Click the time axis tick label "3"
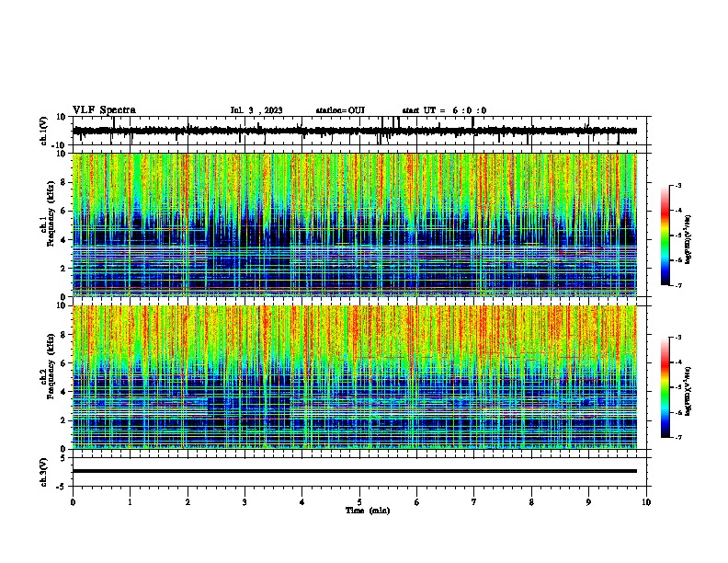 click(245, 502)
